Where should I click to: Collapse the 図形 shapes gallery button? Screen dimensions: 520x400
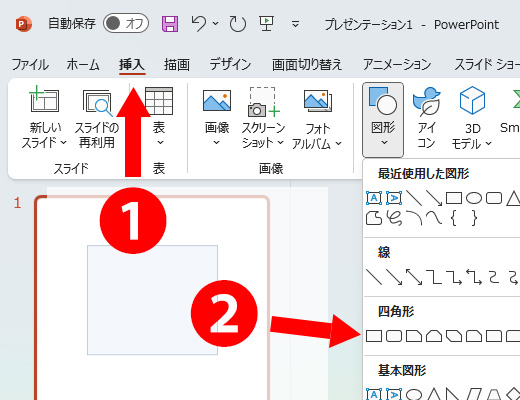pyautogui.click(x=383, y=119)
